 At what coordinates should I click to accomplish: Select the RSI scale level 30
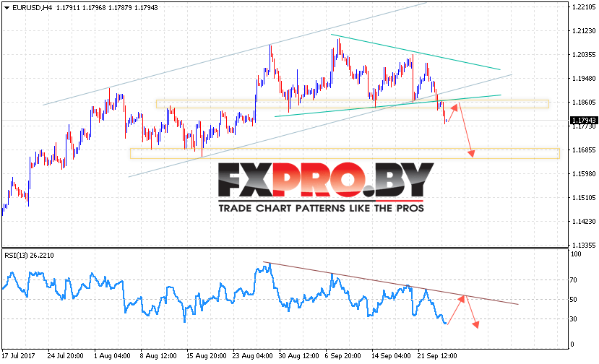[x=574, y=319]
